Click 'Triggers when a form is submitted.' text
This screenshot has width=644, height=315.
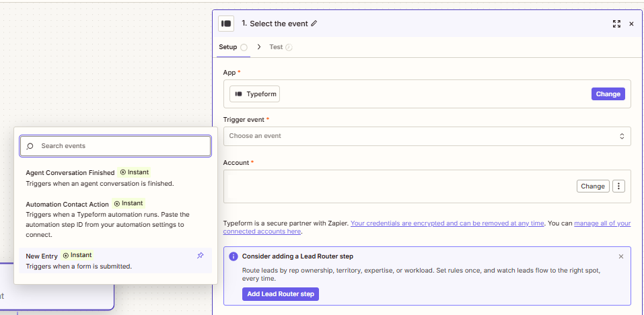click(79, 266)
